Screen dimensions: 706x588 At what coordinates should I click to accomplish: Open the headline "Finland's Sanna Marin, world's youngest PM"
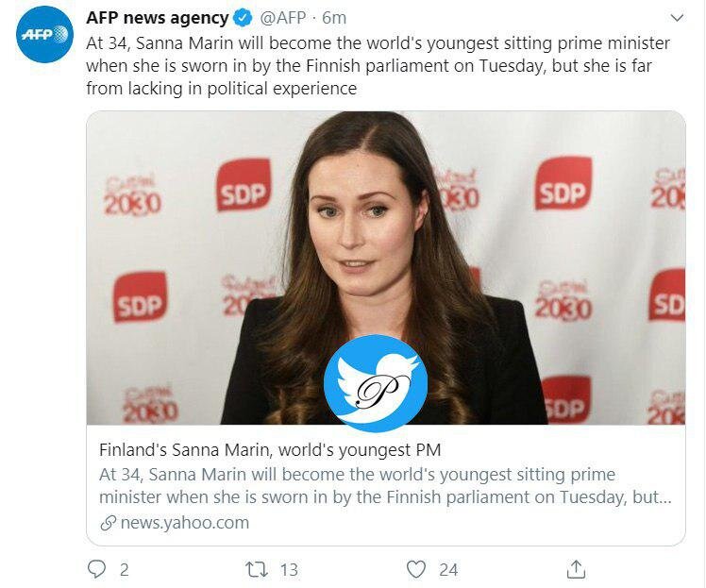270,450
